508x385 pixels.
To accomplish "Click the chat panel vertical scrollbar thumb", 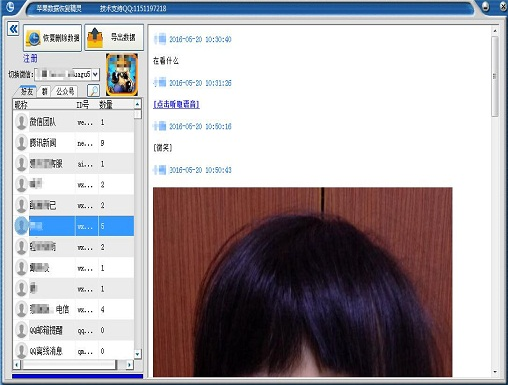I will (x=495, y=76).
